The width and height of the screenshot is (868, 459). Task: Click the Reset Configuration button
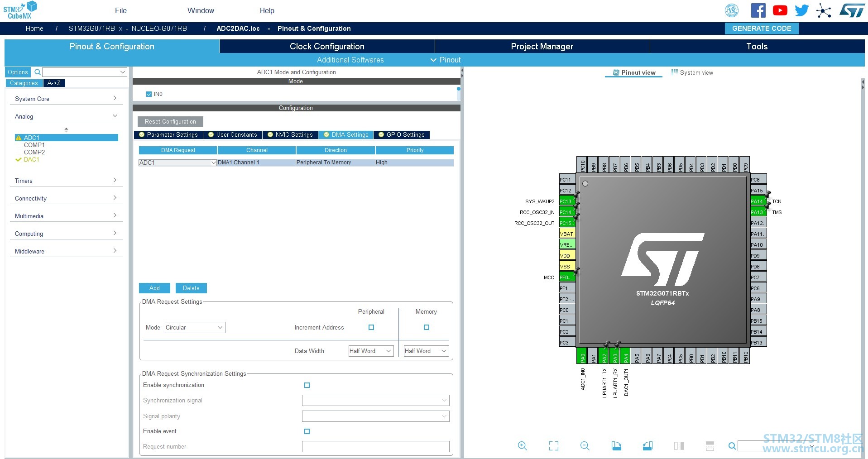[170, 121]
